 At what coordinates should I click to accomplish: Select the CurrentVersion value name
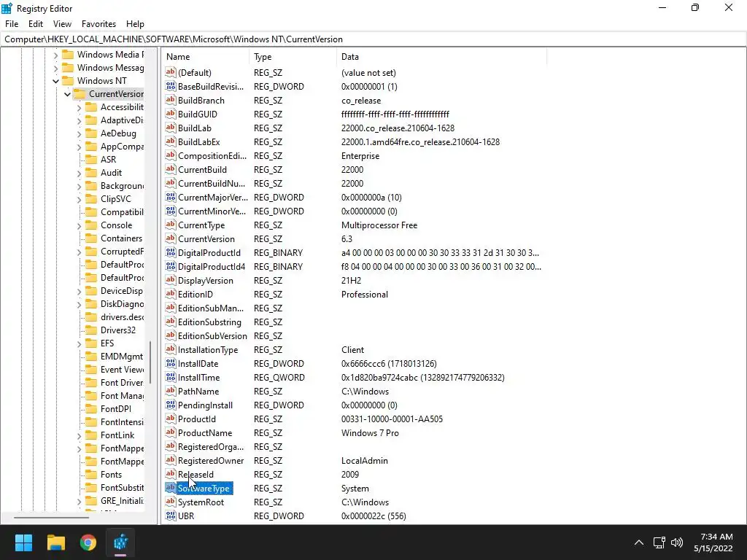pos(206,239)
